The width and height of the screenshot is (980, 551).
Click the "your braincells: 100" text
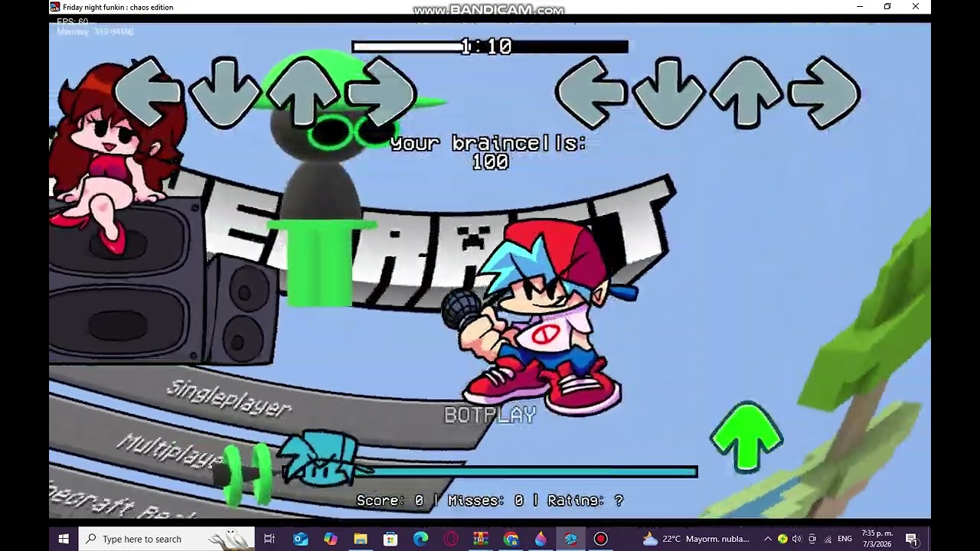tap(489, 152)
